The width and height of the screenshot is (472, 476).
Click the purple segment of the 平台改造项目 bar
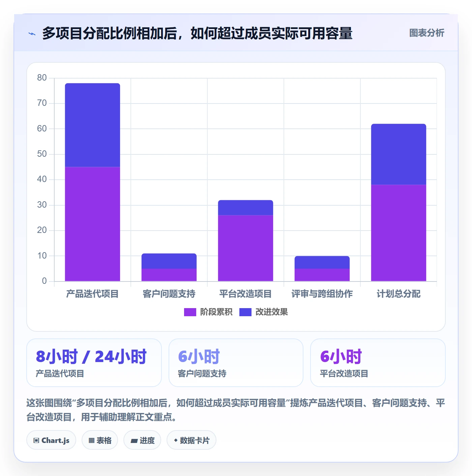245,248
